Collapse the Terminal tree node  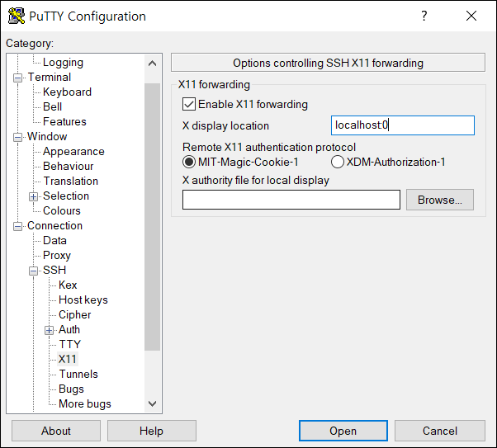click(x=18, y=78)
